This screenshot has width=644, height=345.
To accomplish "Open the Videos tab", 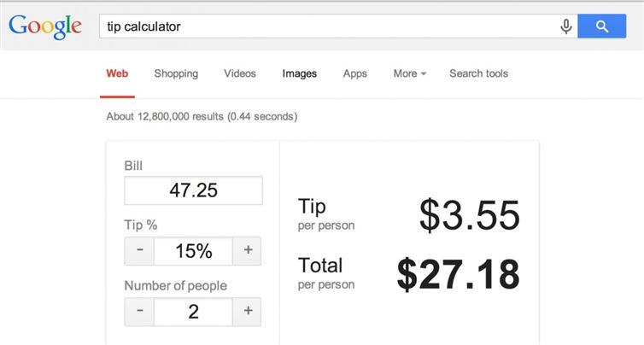I will (x=240, y=73).
